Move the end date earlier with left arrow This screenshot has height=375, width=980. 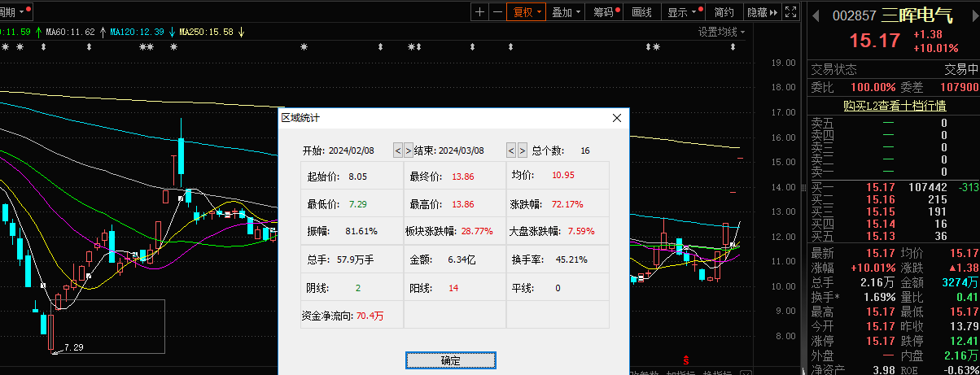512,150
